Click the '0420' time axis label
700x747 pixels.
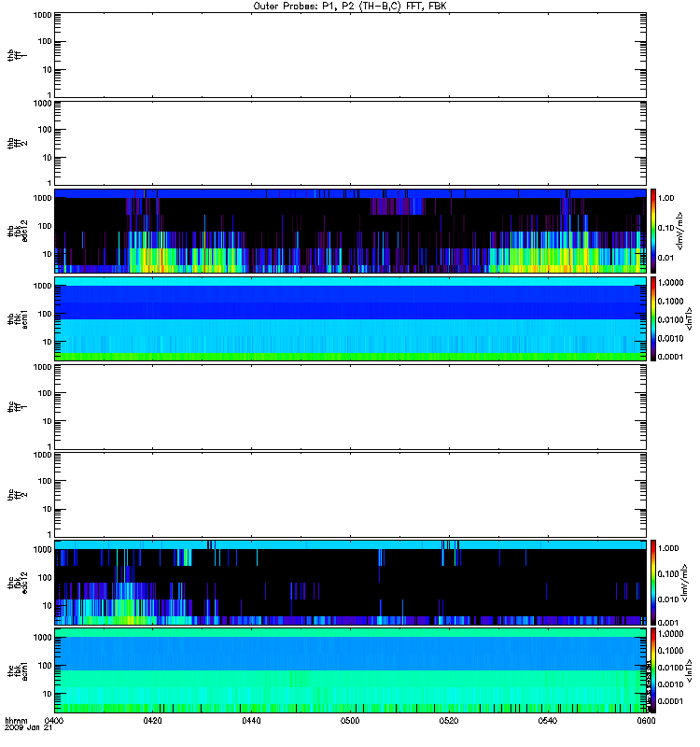point(152,721)
